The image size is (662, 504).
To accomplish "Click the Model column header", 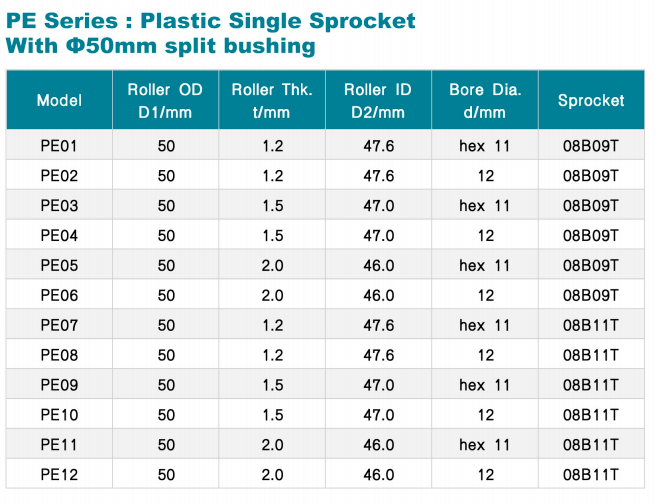I will click(x=59, y=100).
